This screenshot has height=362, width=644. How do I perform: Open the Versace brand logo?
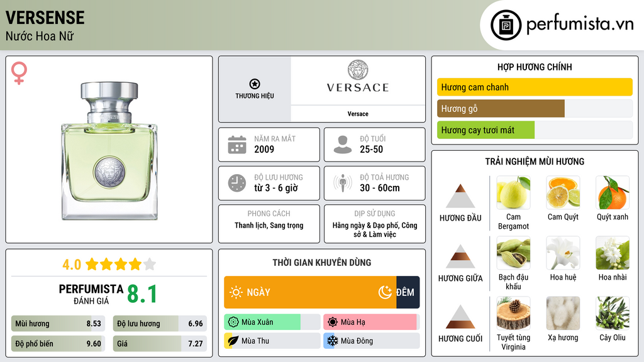tap(358, 79)
